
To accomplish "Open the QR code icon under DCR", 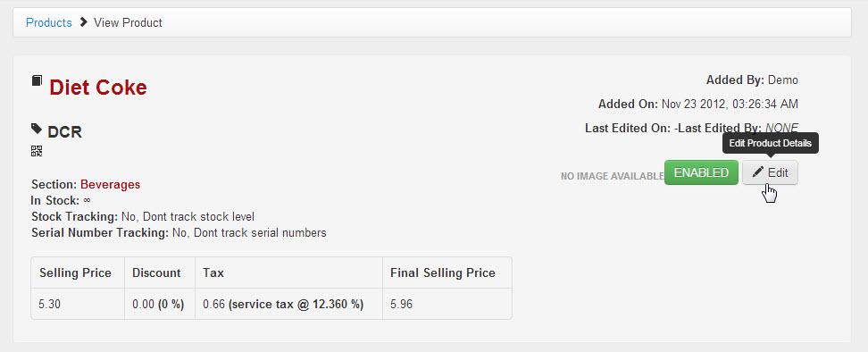I will coord(37,151).
